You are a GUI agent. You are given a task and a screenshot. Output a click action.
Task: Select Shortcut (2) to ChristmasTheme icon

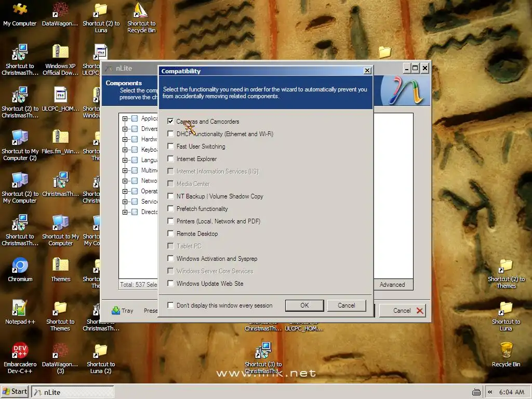tap(20, 102)
